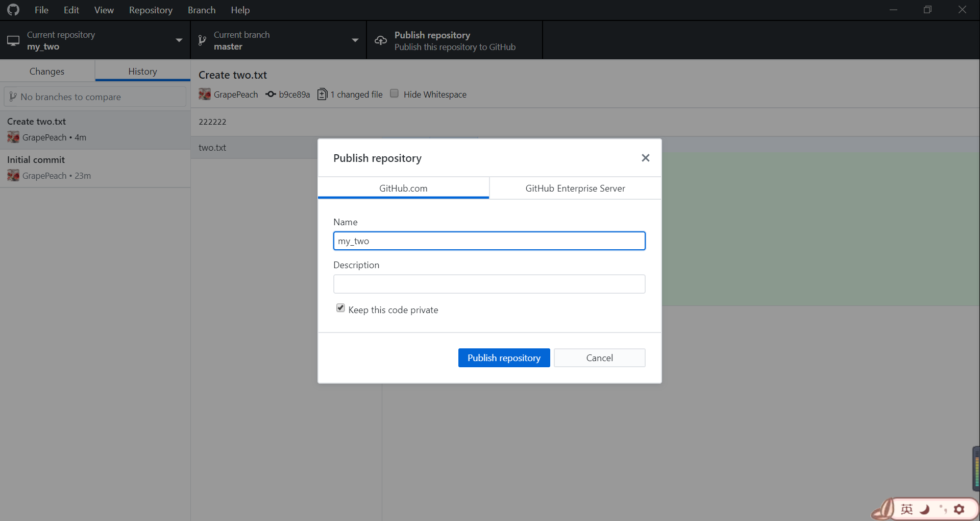Click the changed file diff icon

322,94
